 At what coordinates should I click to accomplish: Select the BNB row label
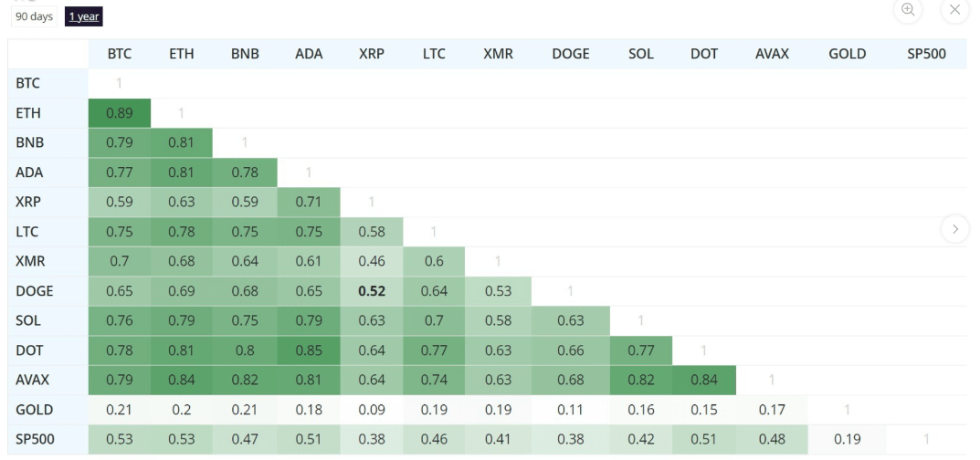(48, 143)
